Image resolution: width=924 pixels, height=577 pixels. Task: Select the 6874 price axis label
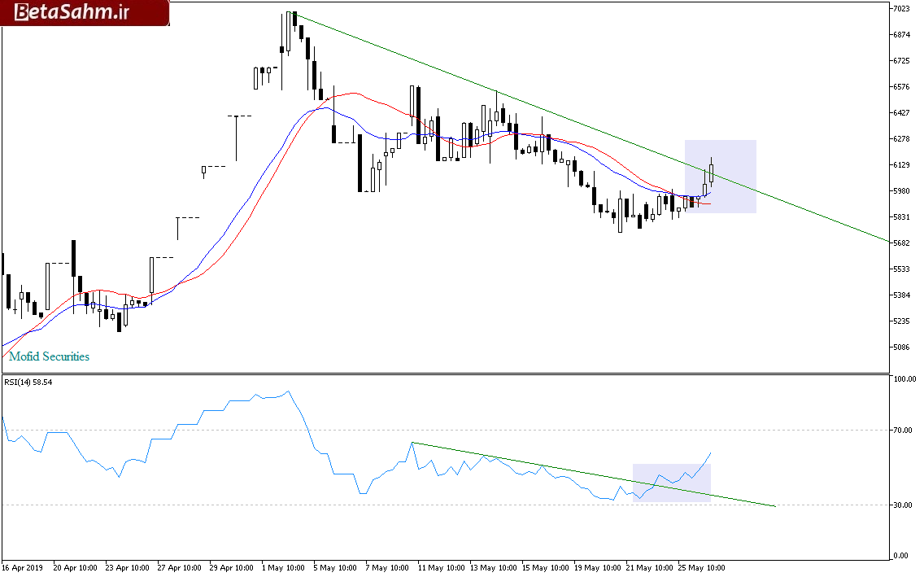tap(901, 34)
